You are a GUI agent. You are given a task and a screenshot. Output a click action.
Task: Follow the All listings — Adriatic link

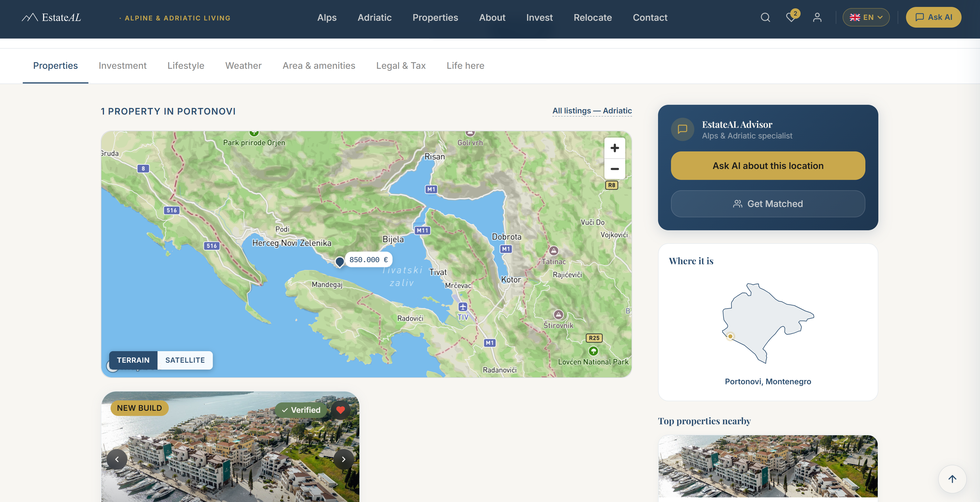pyautogui.click(x=592, y=111)
